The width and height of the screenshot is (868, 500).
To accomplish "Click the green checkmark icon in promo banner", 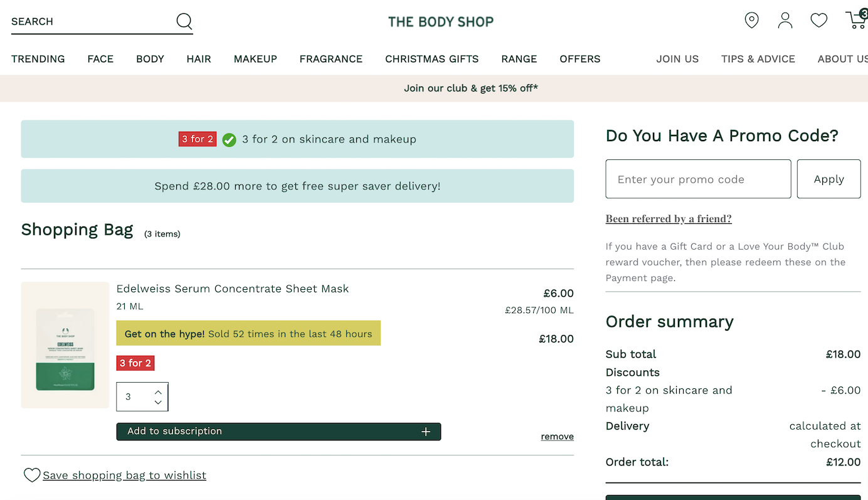I will point(229,139).
